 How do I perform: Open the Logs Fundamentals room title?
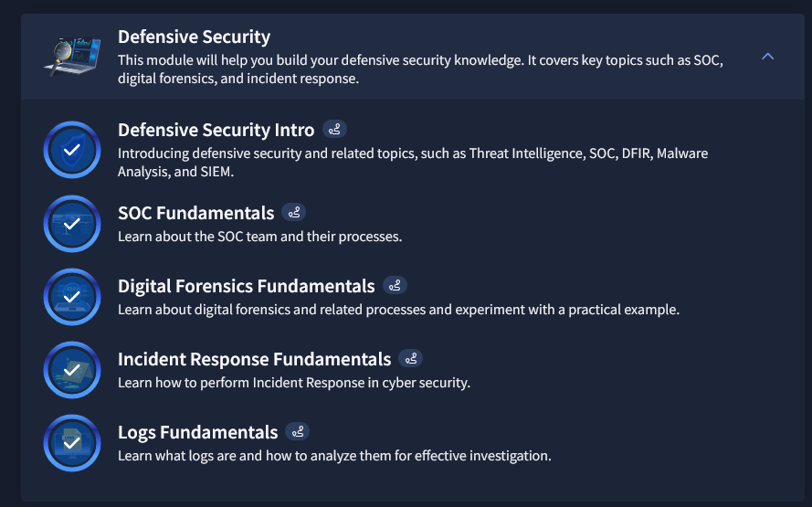[197, 432]
